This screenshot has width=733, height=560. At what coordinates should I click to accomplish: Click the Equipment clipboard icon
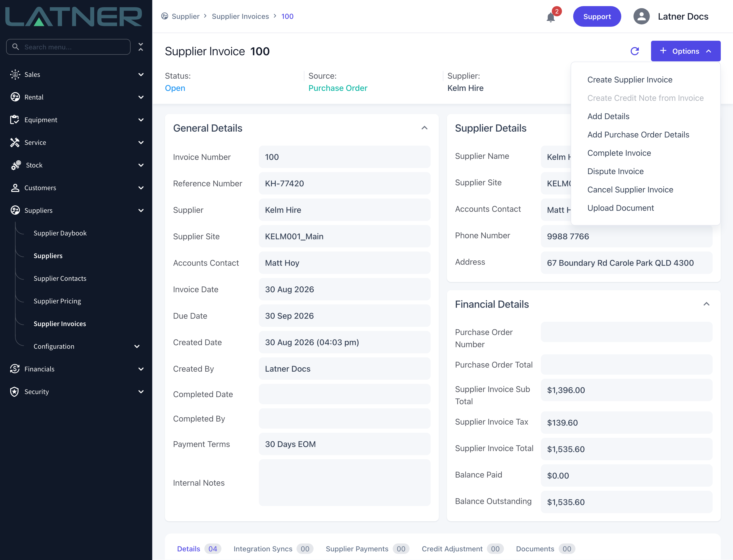point(15,120)
